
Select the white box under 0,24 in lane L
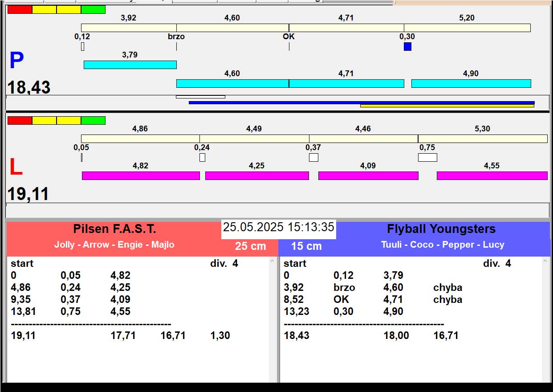(x=202, y=157)
